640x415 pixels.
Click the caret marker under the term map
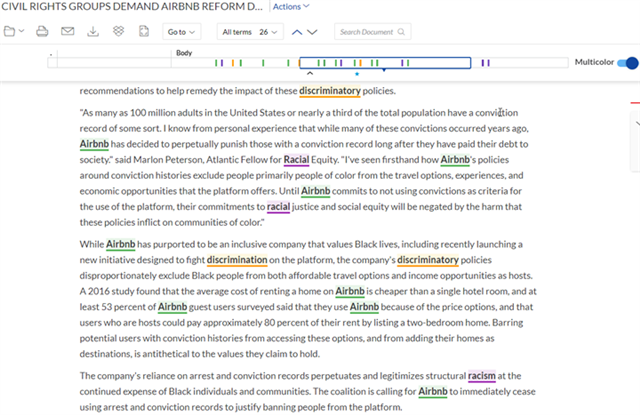(x=310, y=73)
